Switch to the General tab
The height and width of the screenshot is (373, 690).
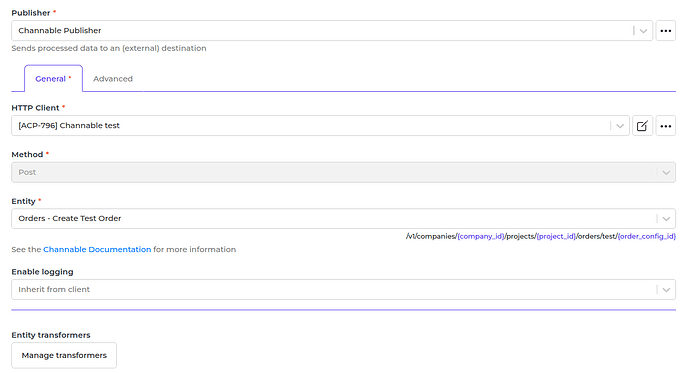point(53,79)
